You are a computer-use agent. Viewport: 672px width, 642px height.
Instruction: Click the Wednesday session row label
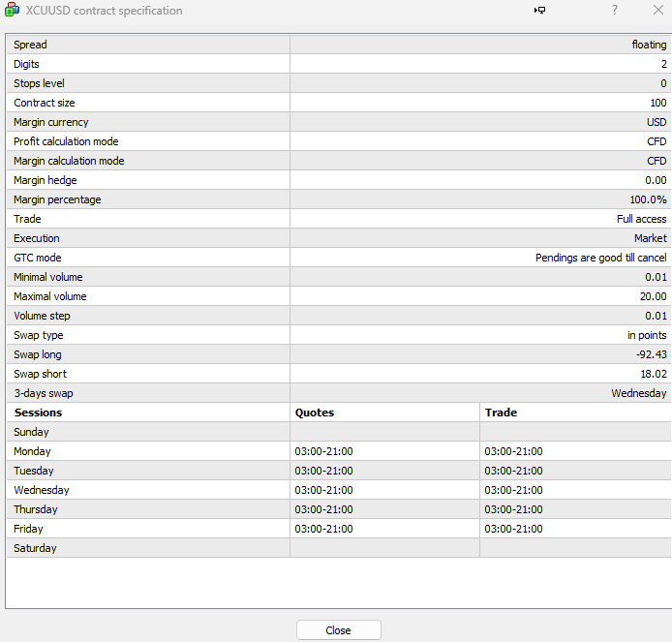pyautogui.click(x=42, y=490)
